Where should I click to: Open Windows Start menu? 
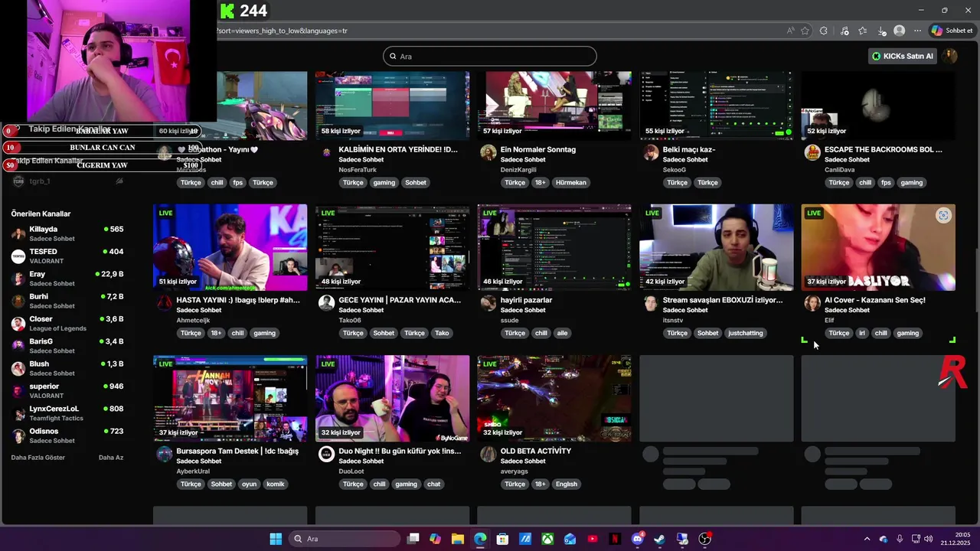click(276, 539)
